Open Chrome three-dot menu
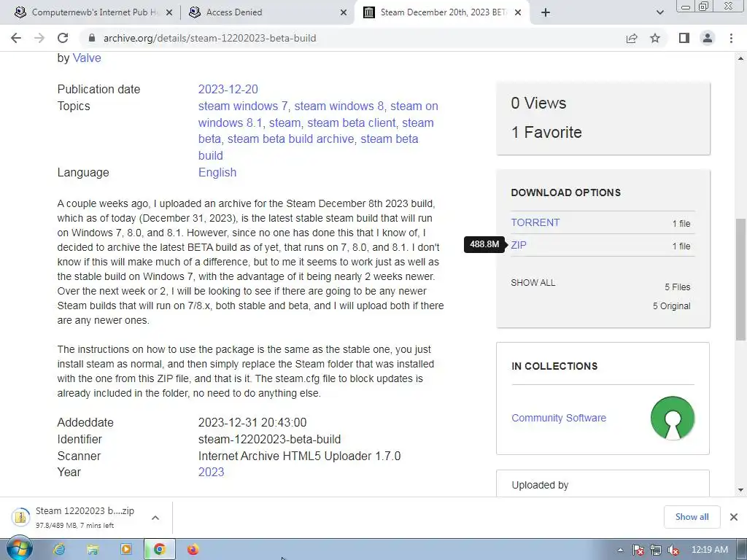This screenshot has height=560, width=747. (x=731, y=38)
